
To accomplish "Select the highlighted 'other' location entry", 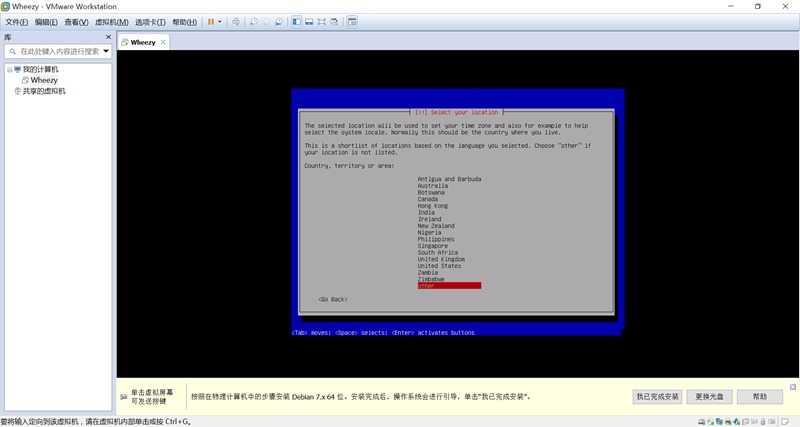I will tap(449, 286).
